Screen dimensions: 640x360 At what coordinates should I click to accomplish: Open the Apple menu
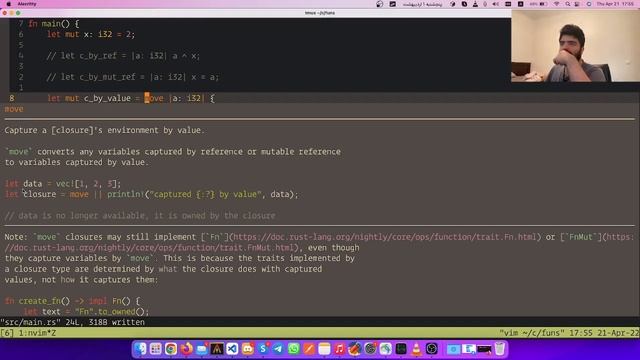coord(8,4)
